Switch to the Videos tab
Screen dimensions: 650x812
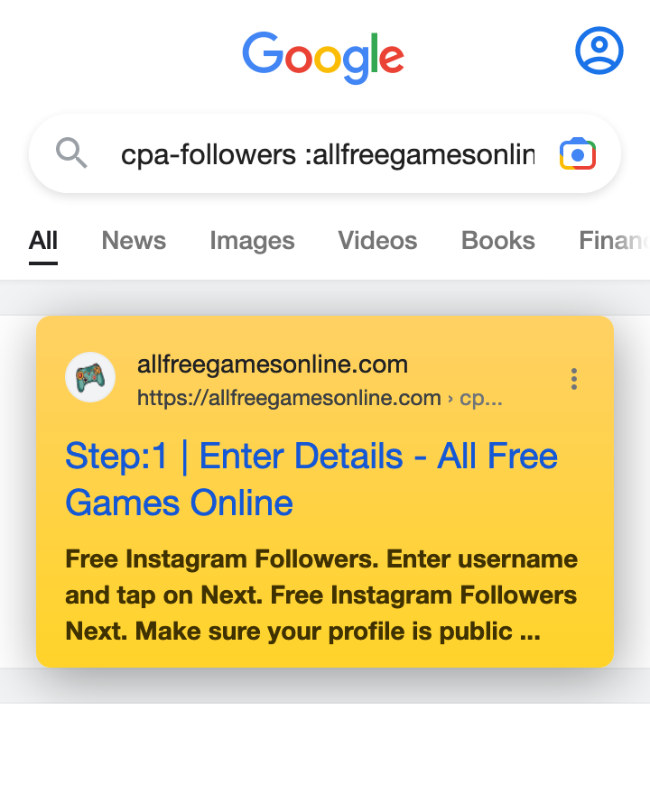point(377,241)
